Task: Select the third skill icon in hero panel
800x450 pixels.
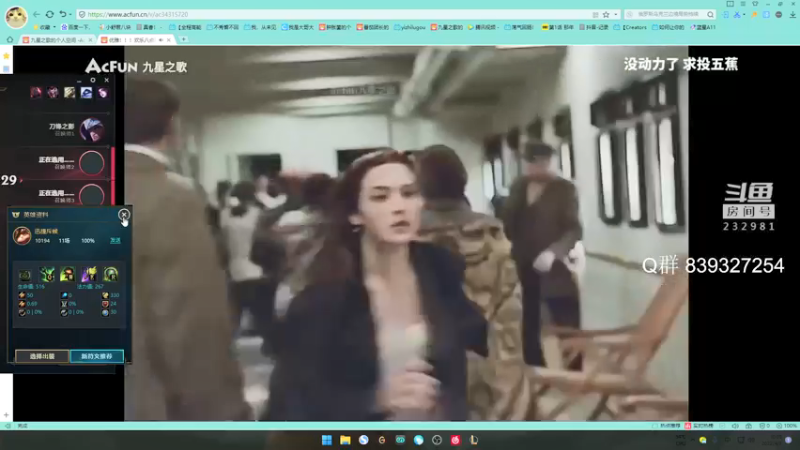Action: (67, 275)
